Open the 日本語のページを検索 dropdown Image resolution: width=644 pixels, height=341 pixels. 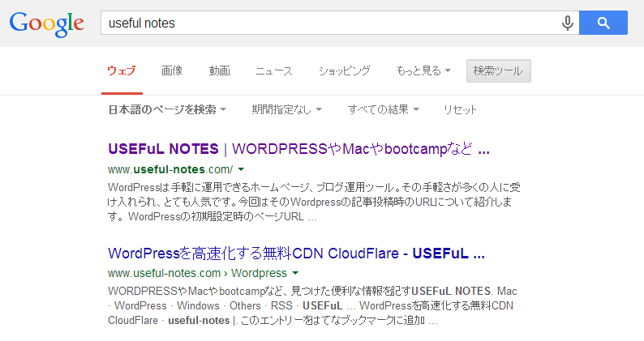(x=167, y=109)
